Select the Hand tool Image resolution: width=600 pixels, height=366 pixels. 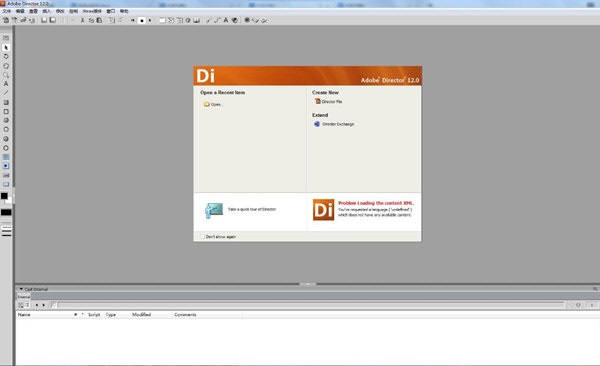(x=6, y=66)
